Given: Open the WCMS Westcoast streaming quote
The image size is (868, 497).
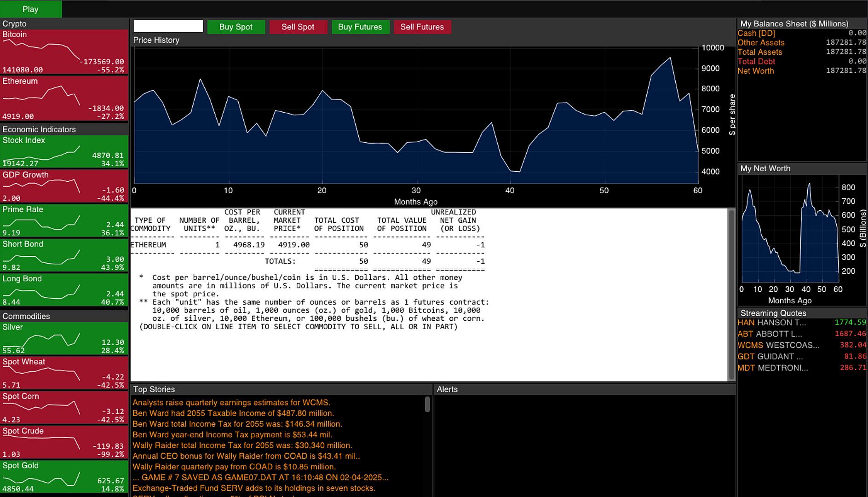Looking at the screenshot, I should (801, 345).
